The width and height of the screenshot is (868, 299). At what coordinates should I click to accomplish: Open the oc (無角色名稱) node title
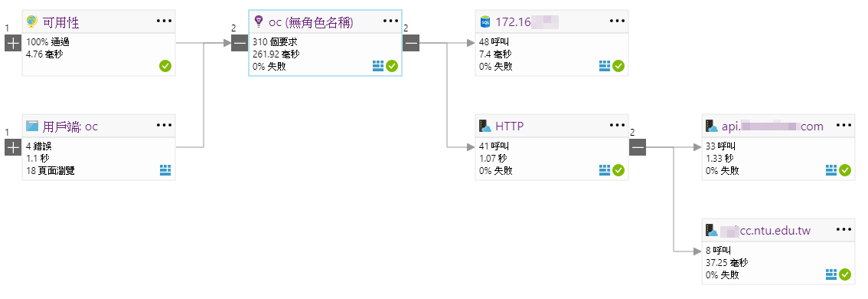pyautogui.click(x=311, y=22)
